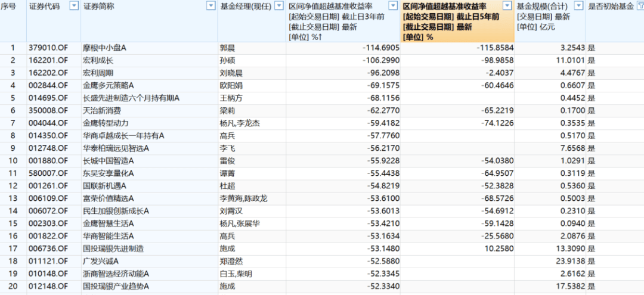
Task: Open the highlighted 5年前 收益率 column filter dropdown
Action: point(507,6)
